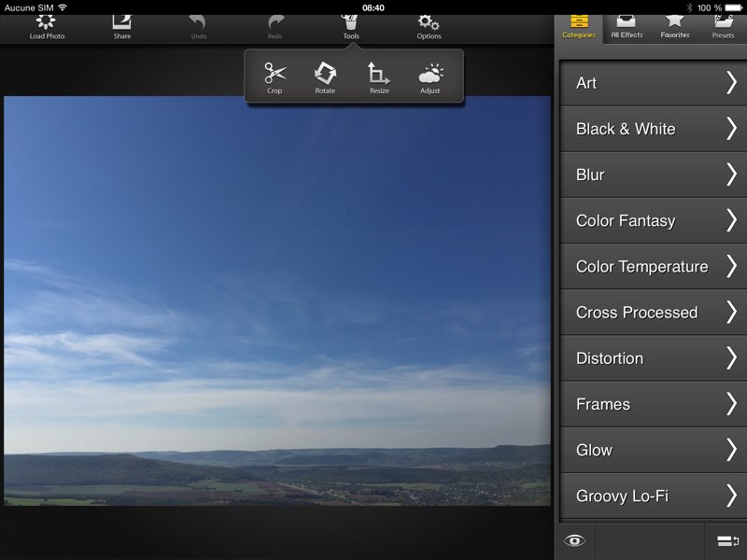The height and width of the screenshot is (560, 747).
Task: Select the Distortion label
Action: [x=610, y=358]
